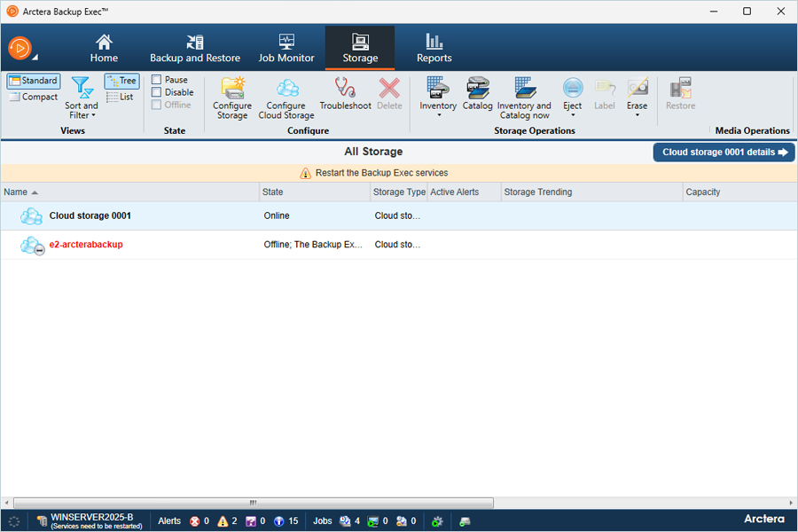Expand the Erase dropdown arrow

point(638,115)
